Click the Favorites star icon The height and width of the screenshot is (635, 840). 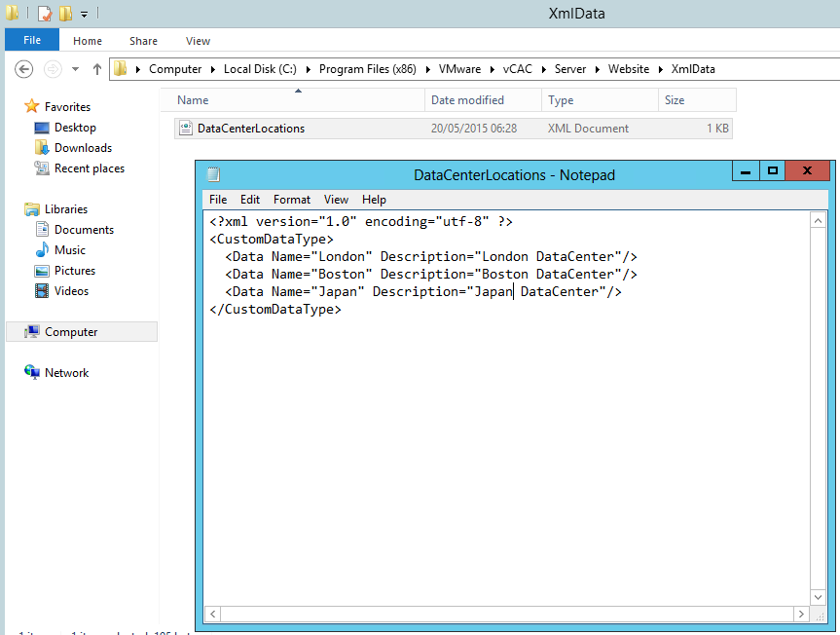click(x=32, y=106)
